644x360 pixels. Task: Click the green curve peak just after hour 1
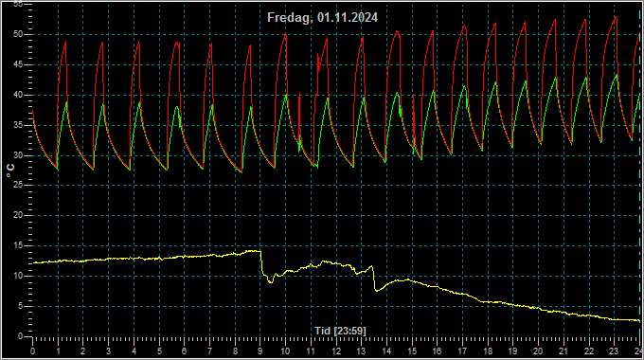click(66, 102)
